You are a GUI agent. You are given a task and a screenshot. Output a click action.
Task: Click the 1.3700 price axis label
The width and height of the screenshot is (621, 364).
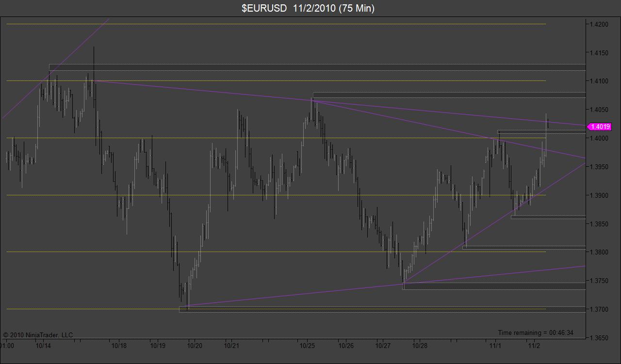[598, 309]
